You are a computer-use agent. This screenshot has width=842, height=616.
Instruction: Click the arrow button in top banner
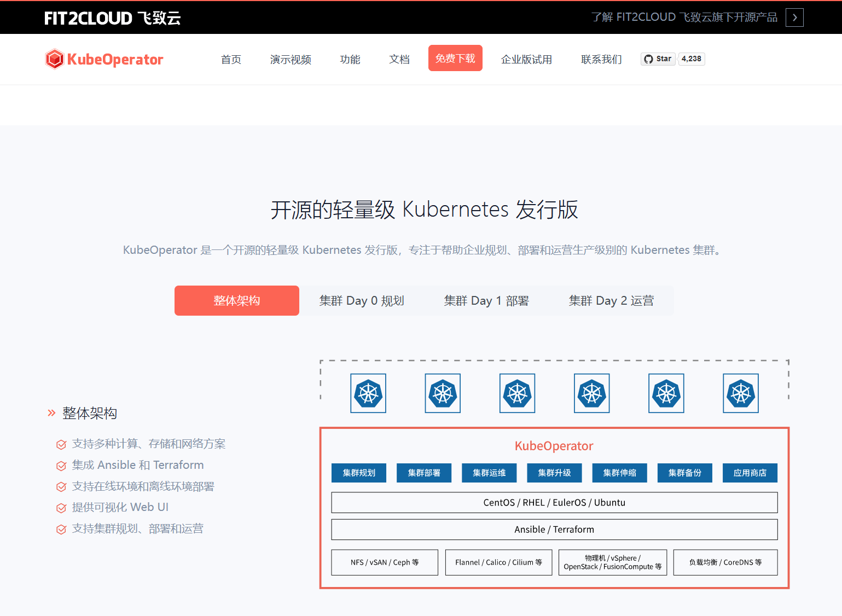[794, 18]
